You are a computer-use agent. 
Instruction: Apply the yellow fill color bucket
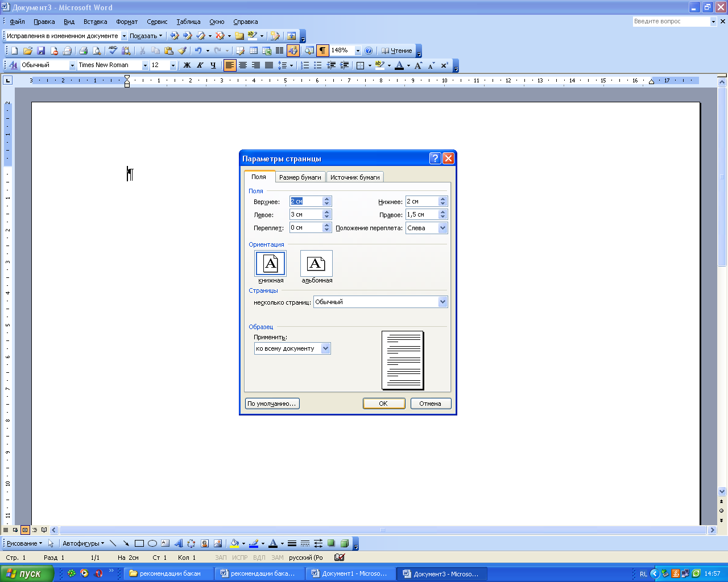coord(234,543)
